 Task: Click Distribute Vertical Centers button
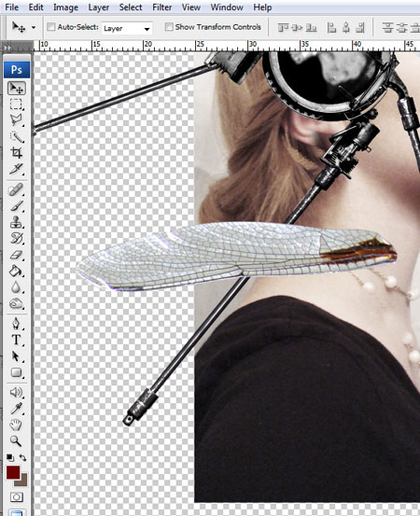point(402,28)
